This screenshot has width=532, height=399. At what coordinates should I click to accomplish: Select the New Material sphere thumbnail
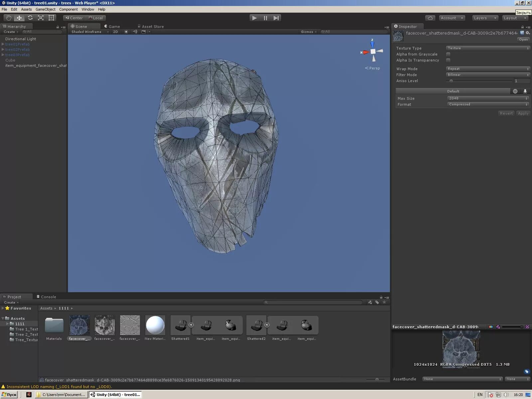(x=155, y=325)
